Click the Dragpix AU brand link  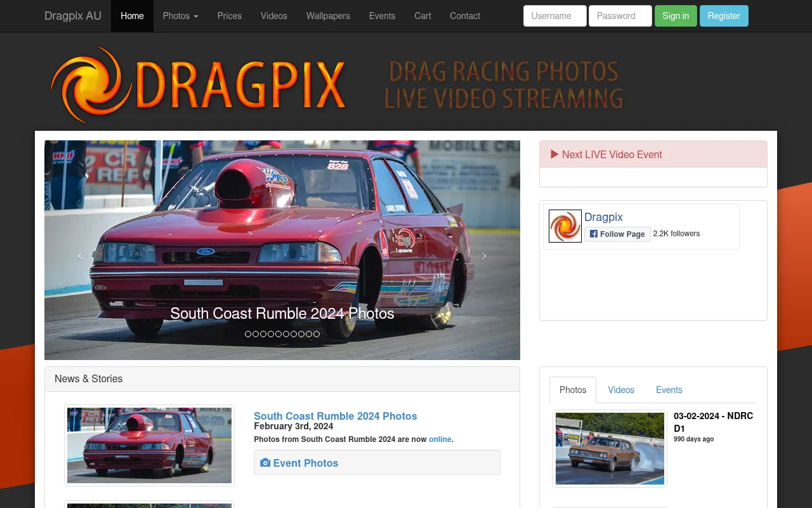[73, 16]
